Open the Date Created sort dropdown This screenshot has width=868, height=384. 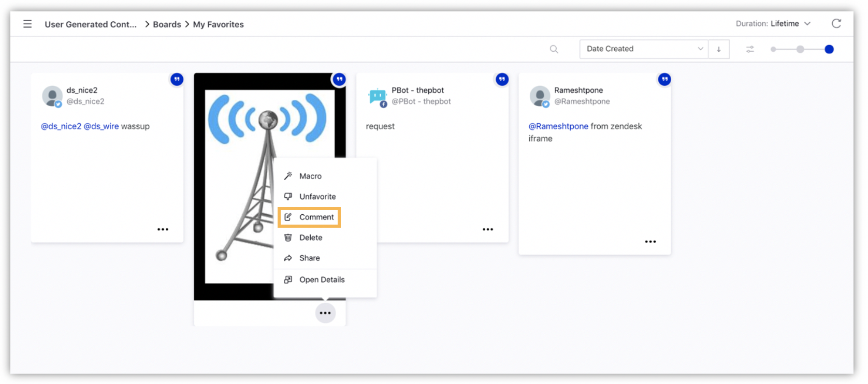click(644, 49)
